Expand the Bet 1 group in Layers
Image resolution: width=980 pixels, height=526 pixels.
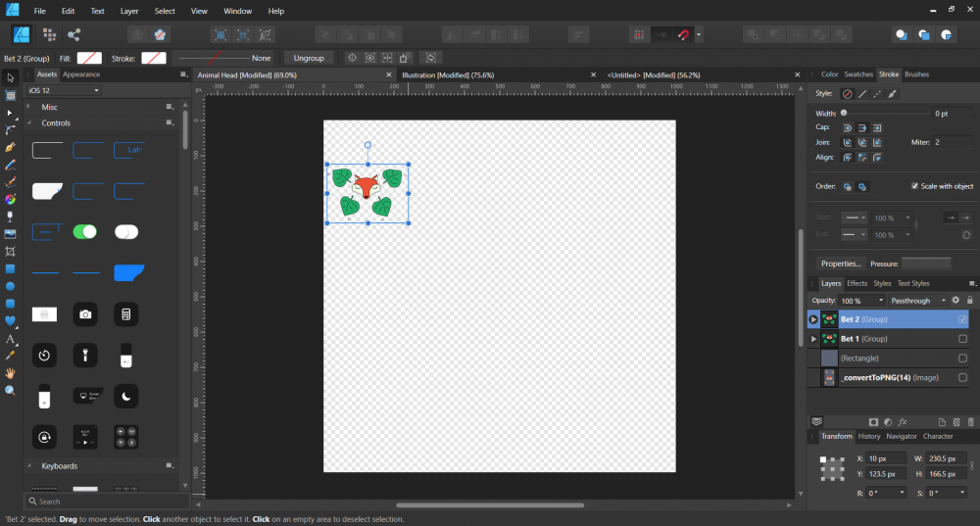pos(813,339)
